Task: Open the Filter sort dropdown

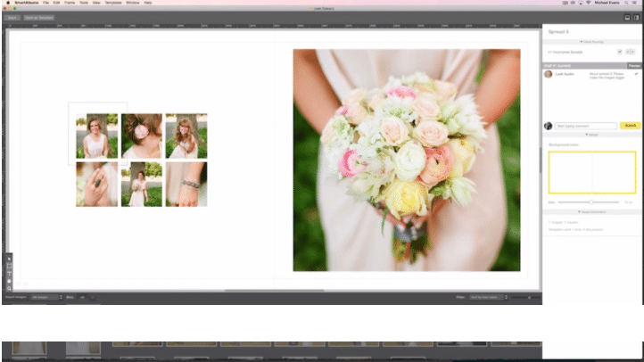Action: click(x=488, y=297)
